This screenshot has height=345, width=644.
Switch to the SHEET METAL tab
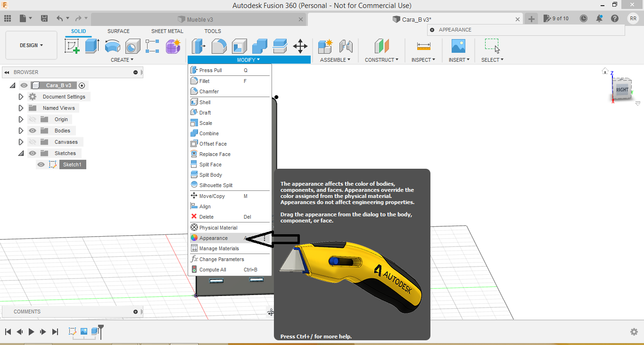tap(167, 31)
